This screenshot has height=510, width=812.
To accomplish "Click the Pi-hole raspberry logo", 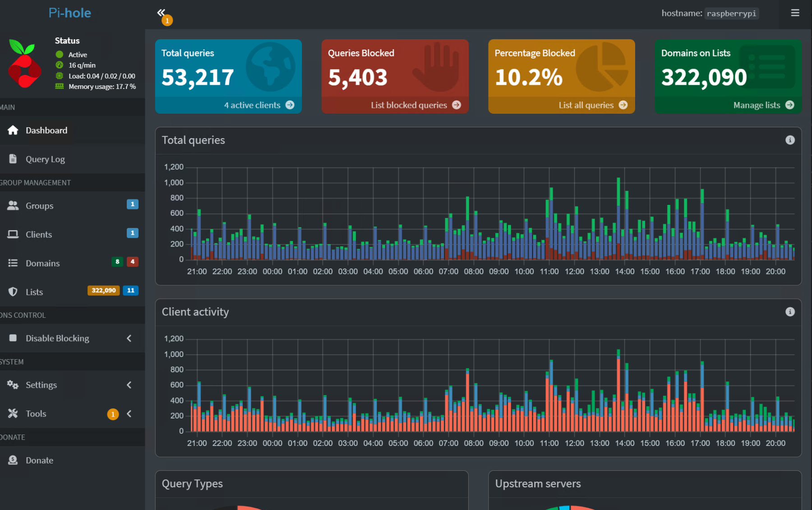I will coord(24,64).
